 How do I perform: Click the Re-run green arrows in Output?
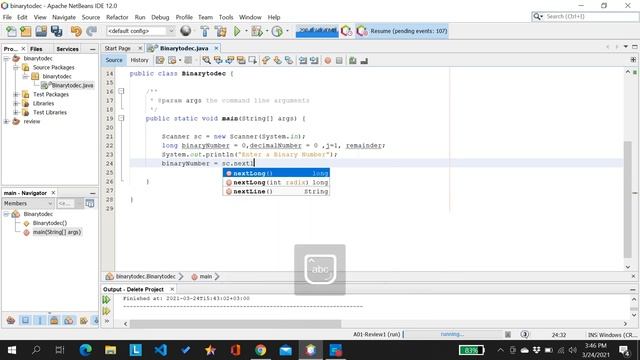tap(107, 300)
